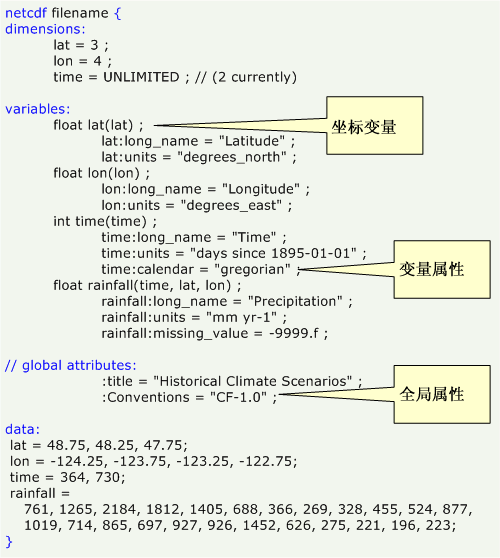Click the 变量属性 callout box
This screenshot has width=500, height=558.
(x=442, y=269)
